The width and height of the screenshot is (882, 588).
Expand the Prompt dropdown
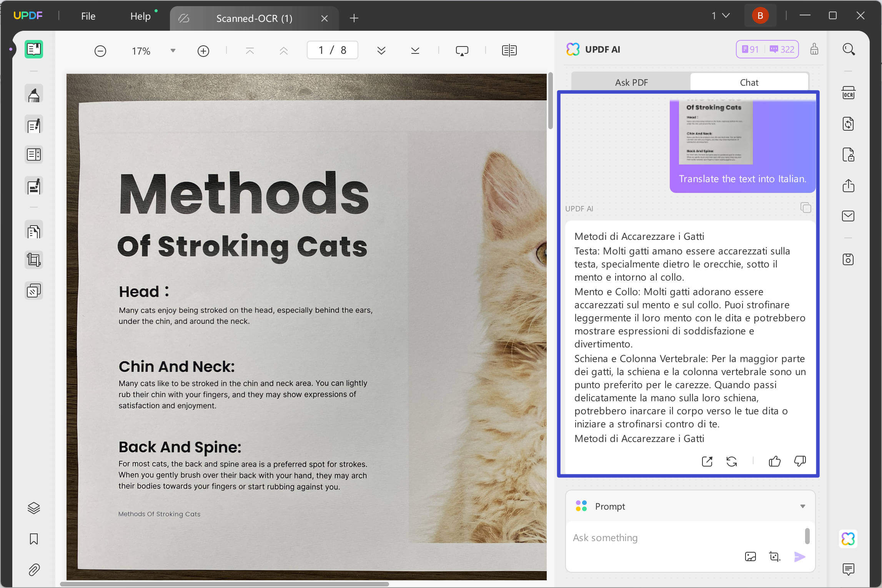click(802, 507)
